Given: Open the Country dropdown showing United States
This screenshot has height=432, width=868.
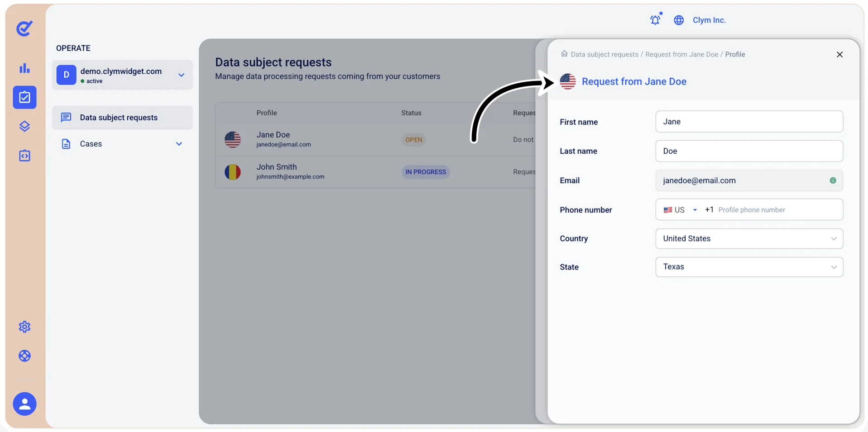Looking at the screenshot, I should click(x=749, y=238).
